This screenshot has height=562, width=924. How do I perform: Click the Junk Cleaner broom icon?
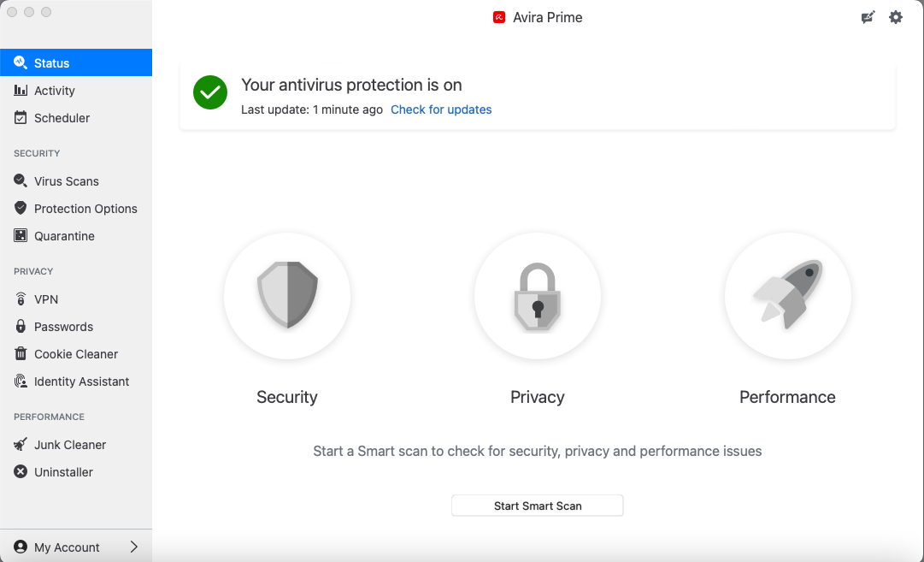tap(21, 445)
